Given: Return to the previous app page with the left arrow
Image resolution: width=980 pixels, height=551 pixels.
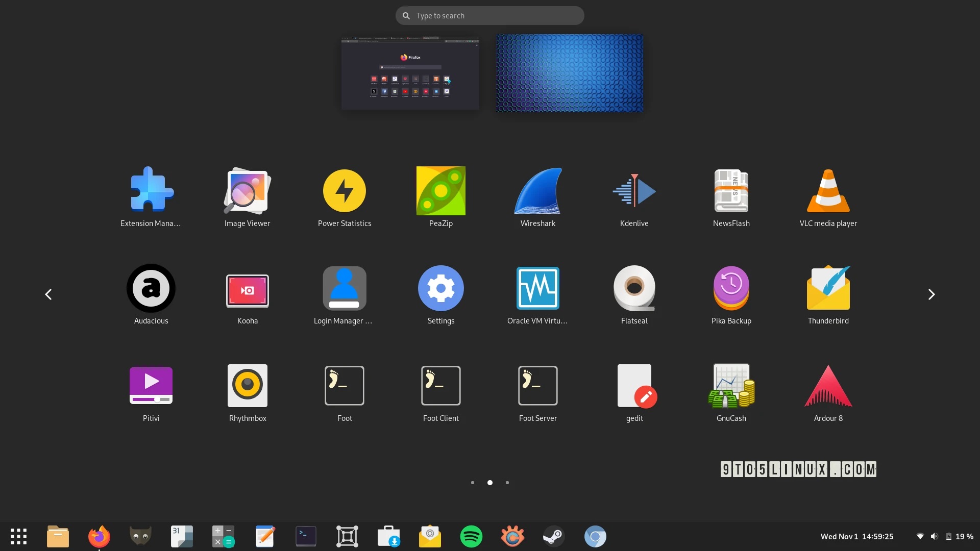Looking at the screenshot, I should coord(48,294).
